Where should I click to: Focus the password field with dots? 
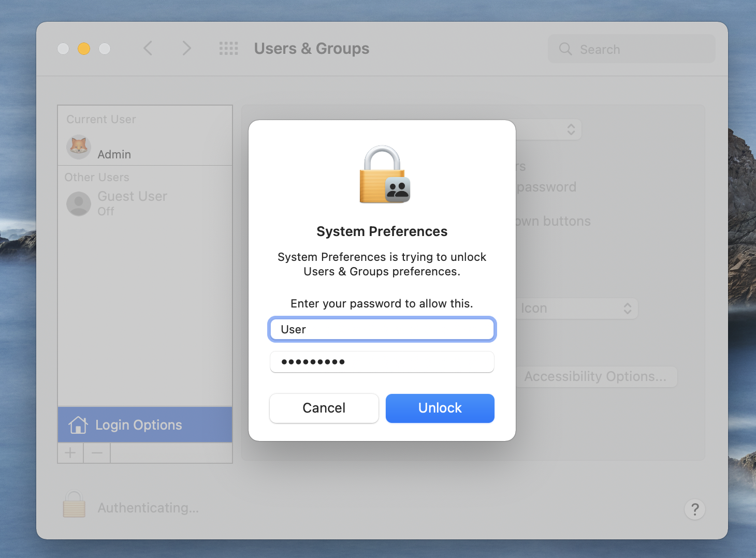coord(382,362)
